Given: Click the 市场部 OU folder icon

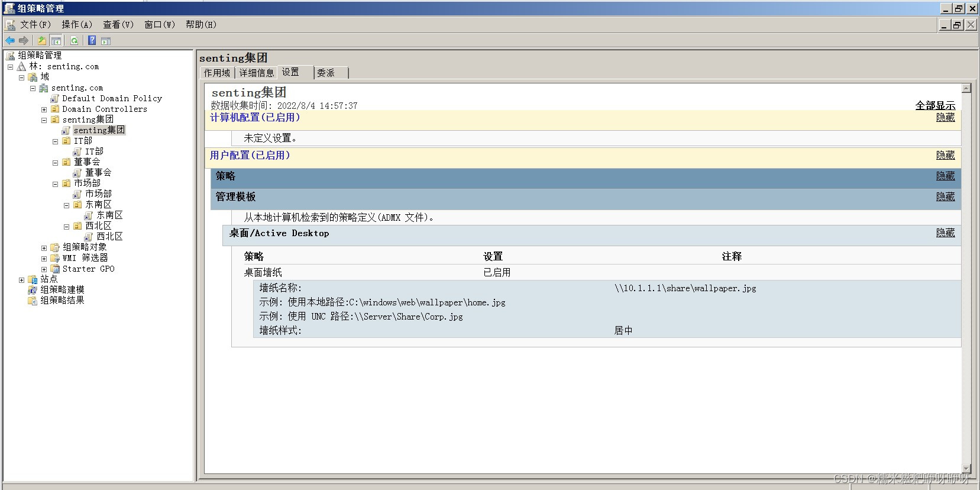Looking at the screenshot, I should (x=66, y=183).
